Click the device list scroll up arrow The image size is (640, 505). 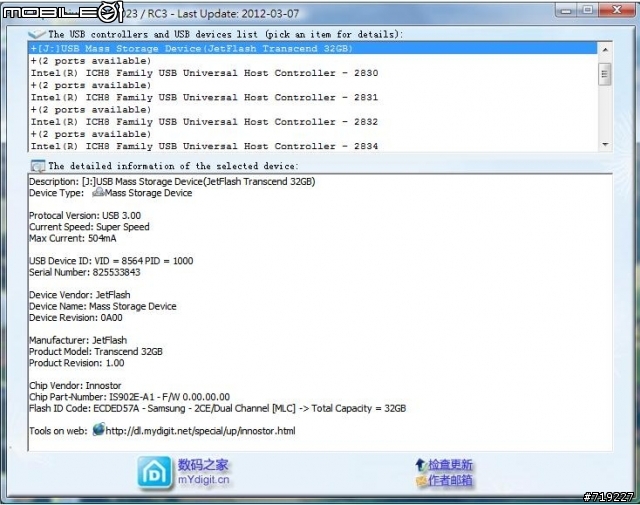(x=605, y=49)
